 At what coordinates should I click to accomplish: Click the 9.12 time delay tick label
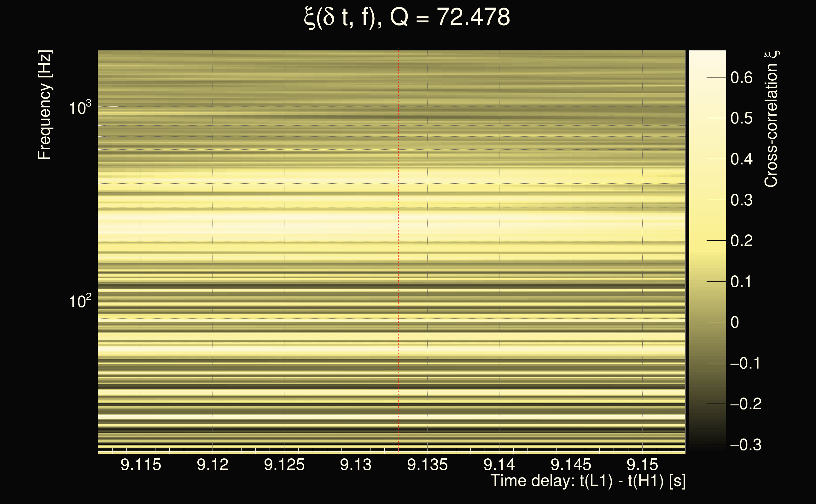click(x=213, y=465)
